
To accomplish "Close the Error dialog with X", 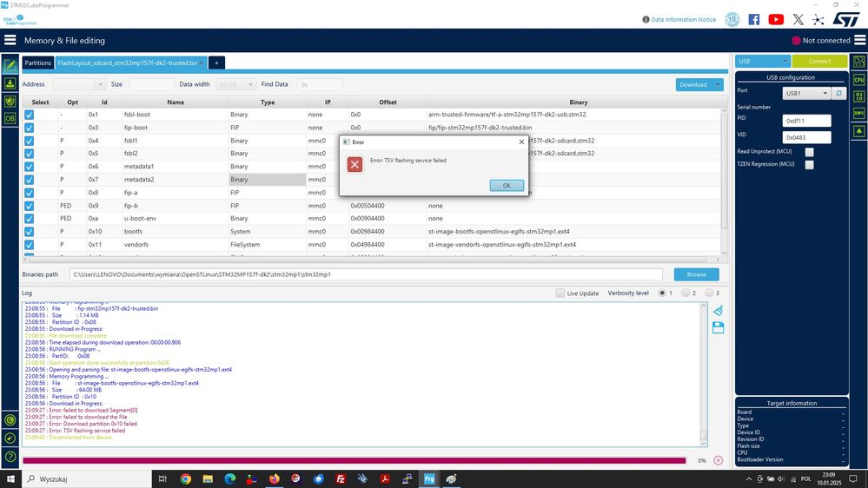I will [521, 142].
